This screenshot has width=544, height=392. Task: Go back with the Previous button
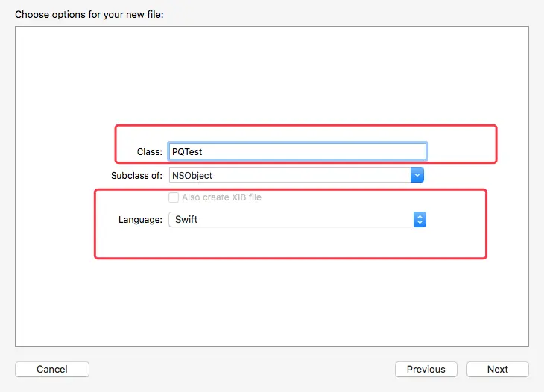coord(426,369)
